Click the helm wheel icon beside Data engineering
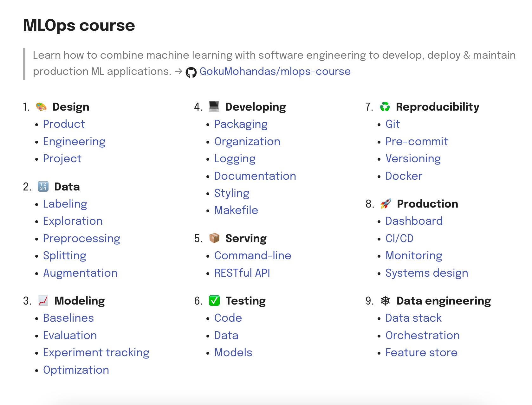The width and height of the screenshot is (532, 405). [x=385, y=300]
